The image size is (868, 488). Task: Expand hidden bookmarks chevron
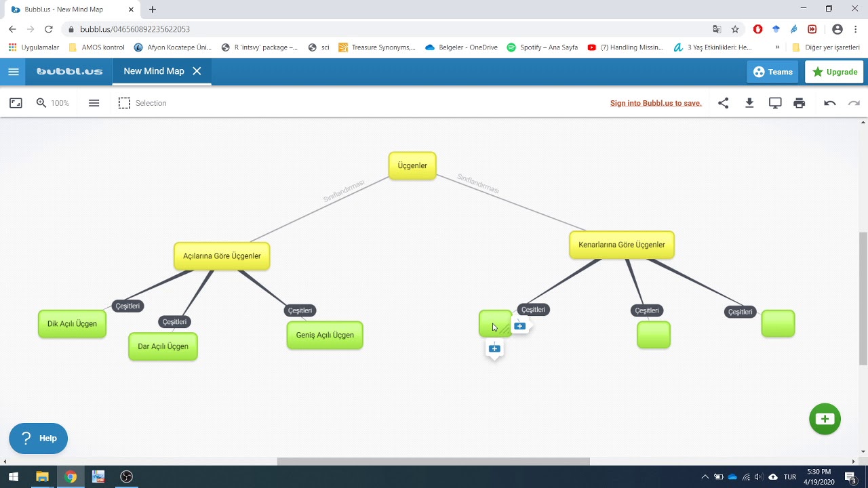click(777, 47)
